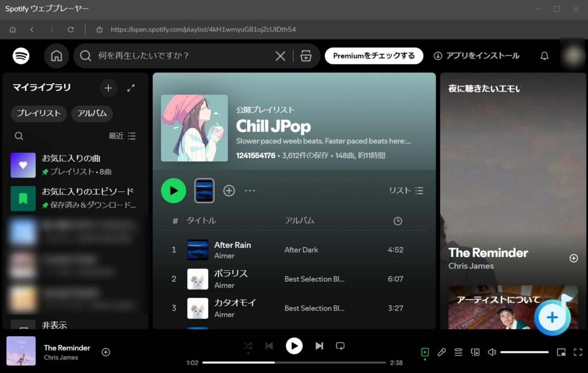Image resolution: width=588 pixels, height=373 pixels.
Task: Click 夜に聴きたいエモい panel heading
Action: click(484, 89)
